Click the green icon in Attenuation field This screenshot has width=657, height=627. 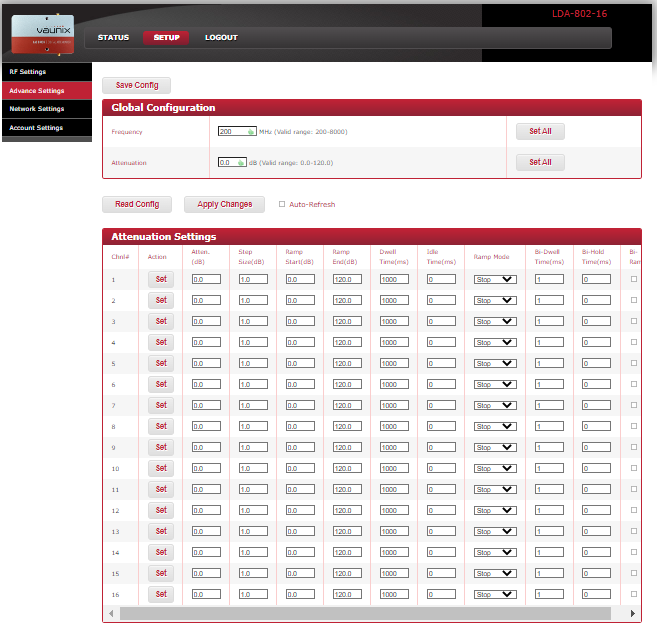point(241,162)
